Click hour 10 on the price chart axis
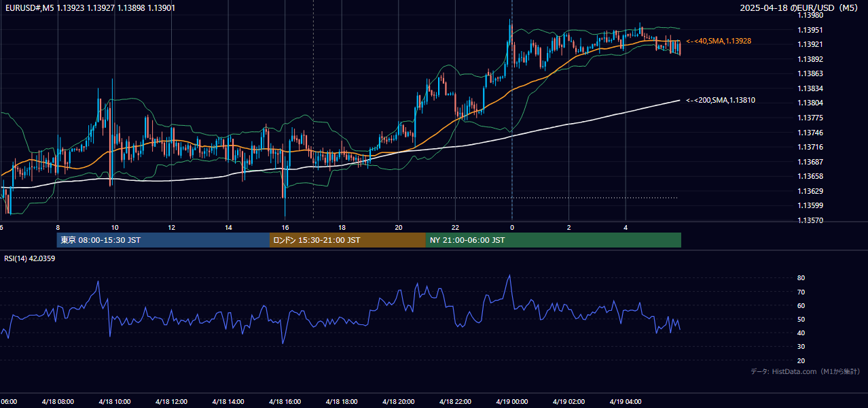Screen dimensions: 868x408 [115, 228]
